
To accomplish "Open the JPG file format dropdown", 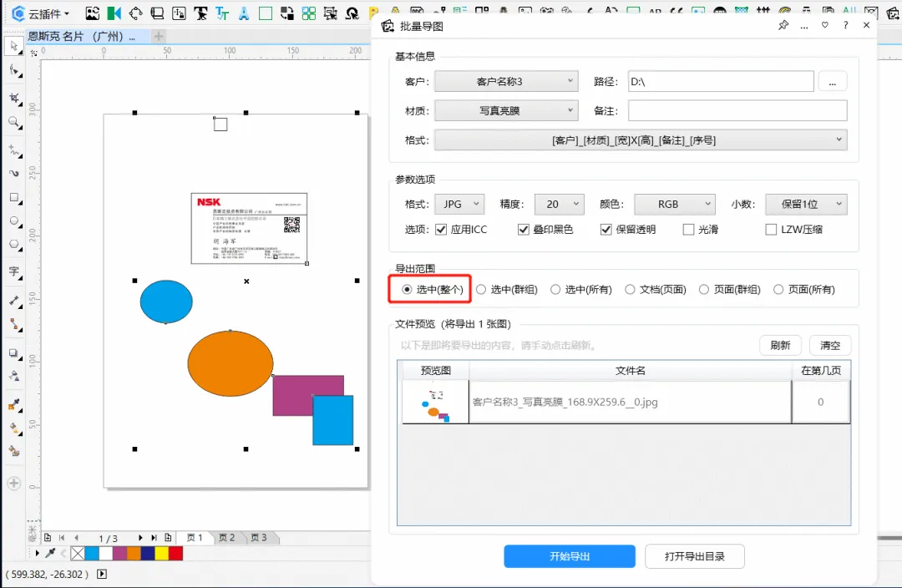I will (x=459, y=205).
